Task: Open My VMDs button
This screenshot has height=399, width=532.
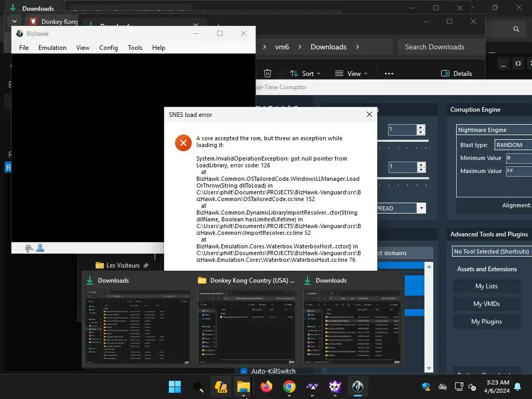Action: click(486, 303)
